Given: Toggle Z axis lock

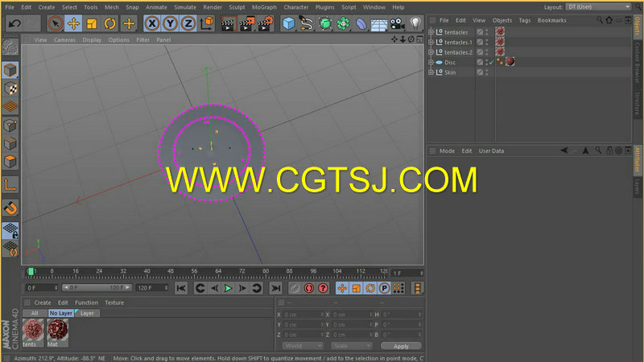Looking at the screenshot, I should point(188,23).
